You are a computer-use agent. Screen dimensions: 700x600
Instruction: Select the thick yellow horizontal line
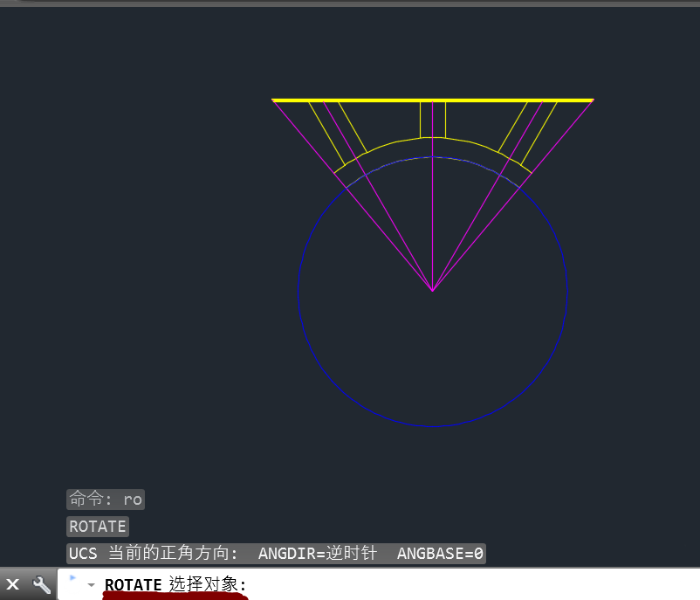(433, 100)
